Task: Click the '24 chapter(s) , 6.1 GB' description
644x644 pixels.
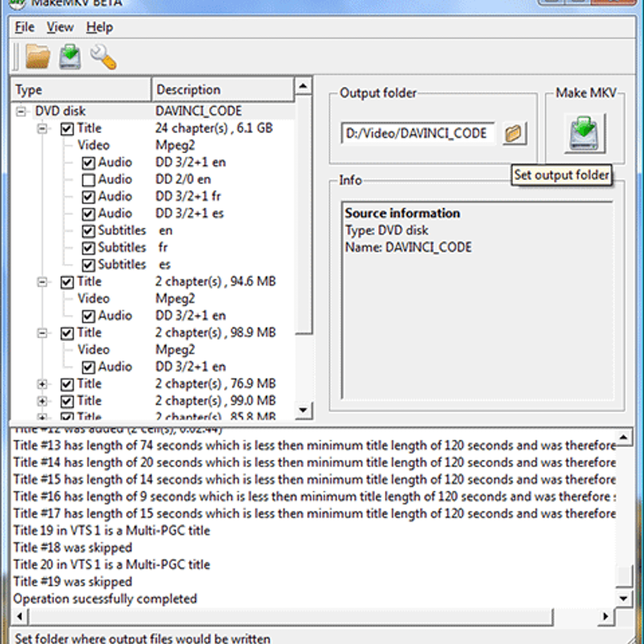Action: (214, 128)
